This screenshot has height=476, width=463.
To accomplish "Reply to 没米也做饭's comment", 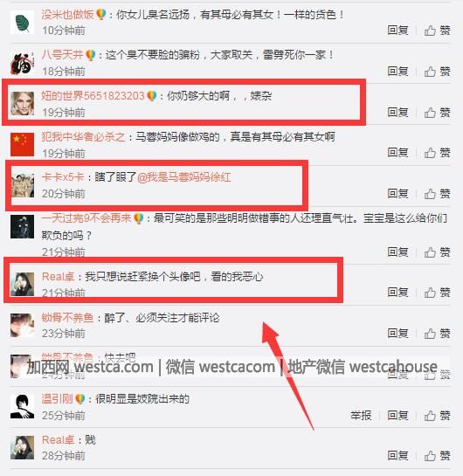I will [x=397, y=30].
